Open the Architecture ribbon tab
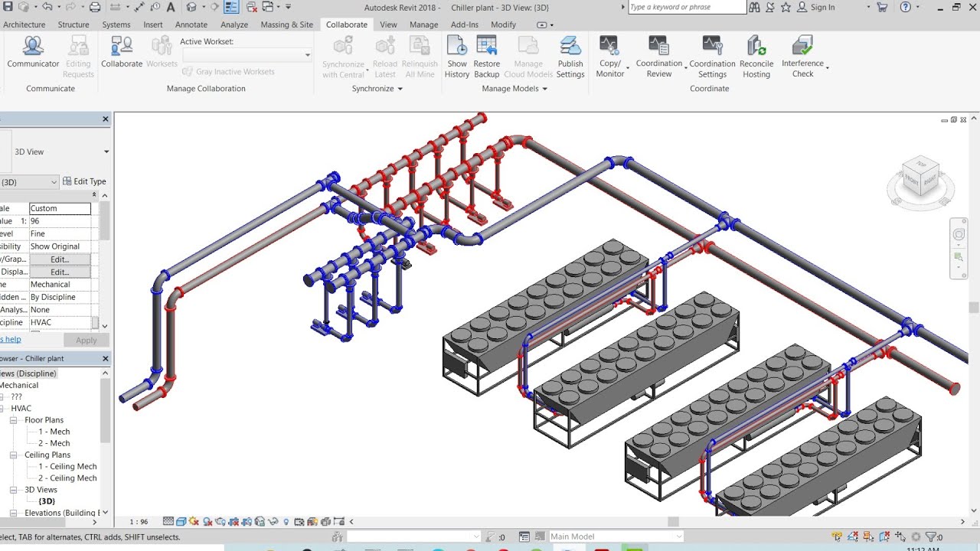The image size is (980, 551). click(24, 24)
